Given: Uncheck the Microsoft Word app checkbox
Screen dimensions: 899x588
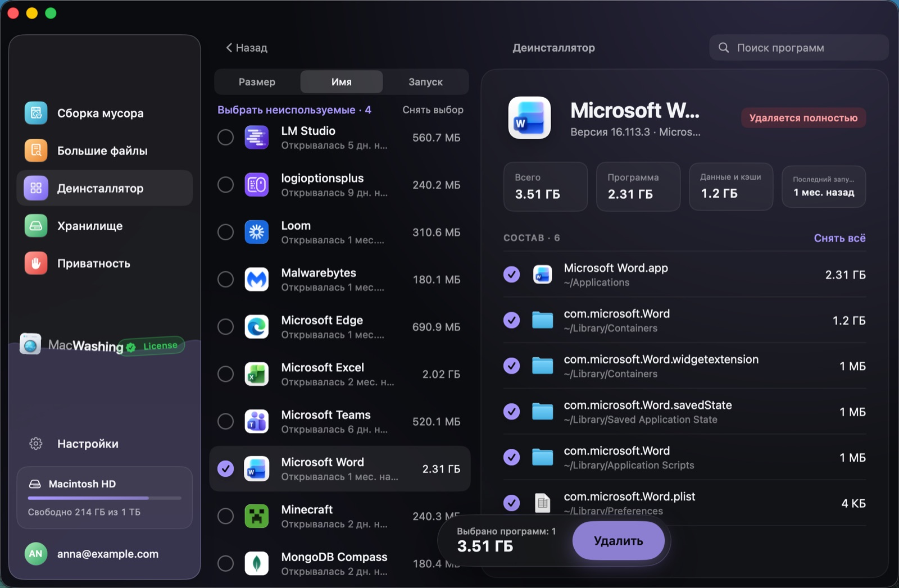Looking at the screenshot, I should tap(226, 468).
